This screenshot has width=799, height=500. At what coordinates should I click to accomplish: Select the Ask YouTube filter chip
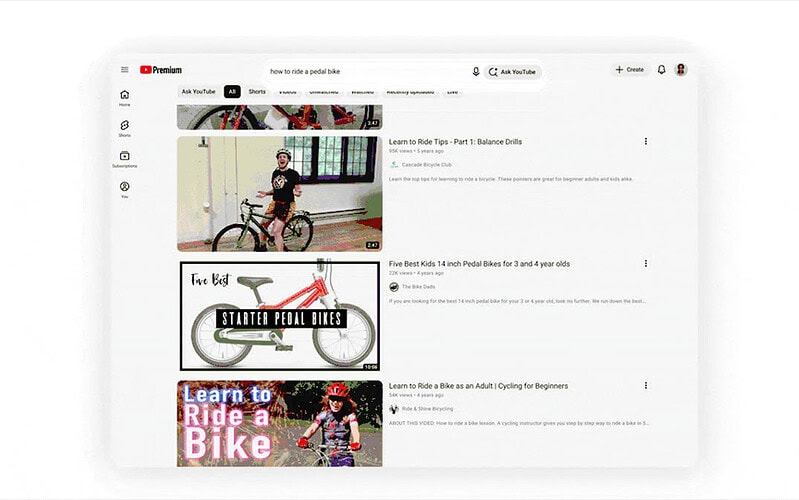click(x=199, y=92)
